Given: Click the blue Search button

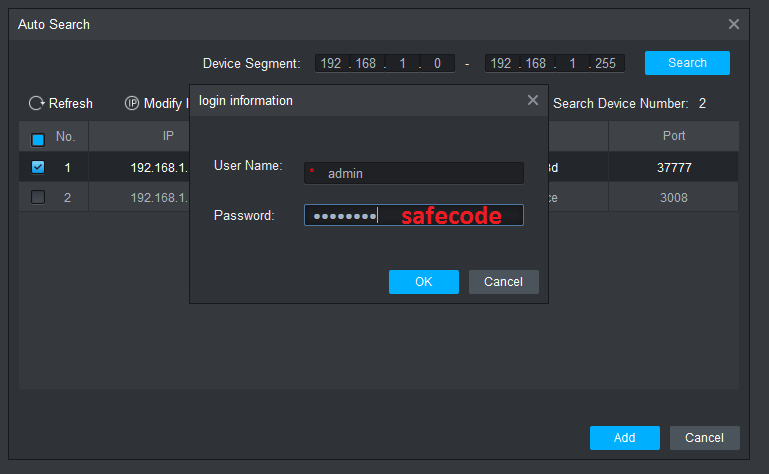Looking at the screenshot, I should coord(687,63).
